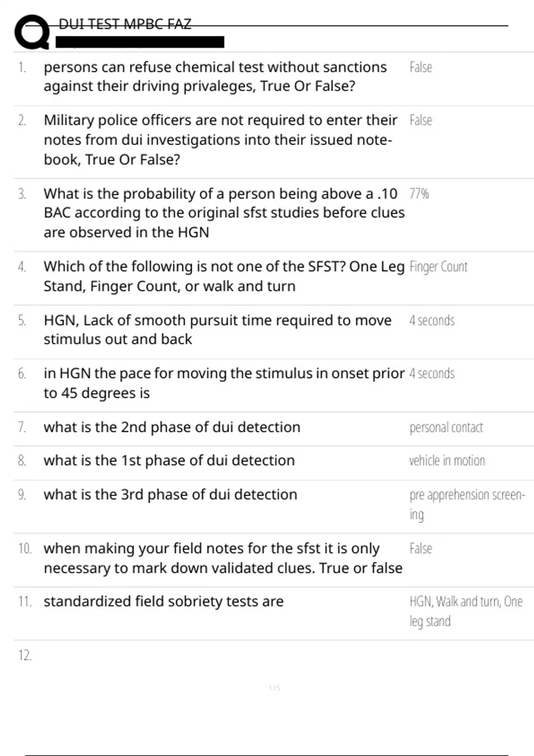
Task: Click the empty item number 12
Action: [25, 655]
